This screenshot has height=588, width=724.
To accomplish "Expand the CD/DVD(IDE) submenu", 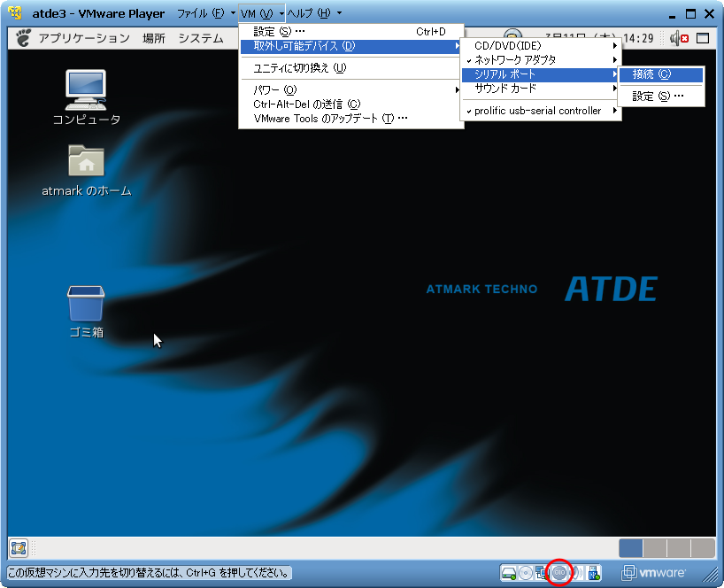I will (541, 46).
